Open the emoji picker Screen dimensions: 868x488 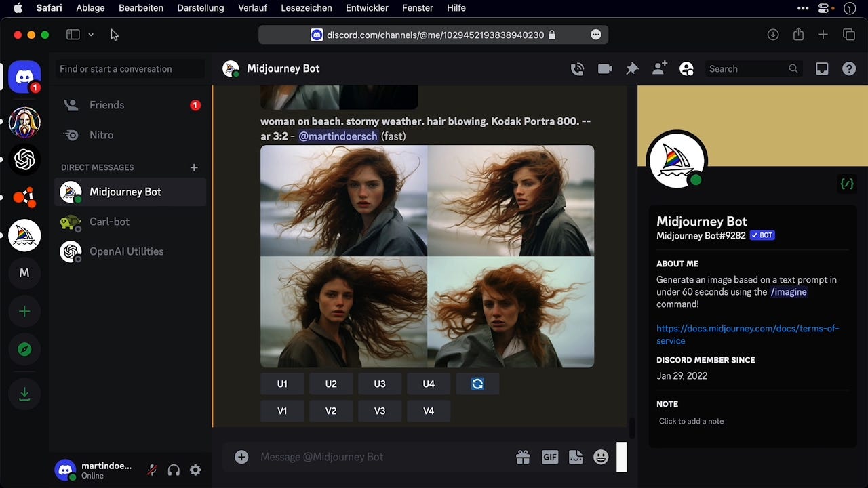click(x=601, y=457)
